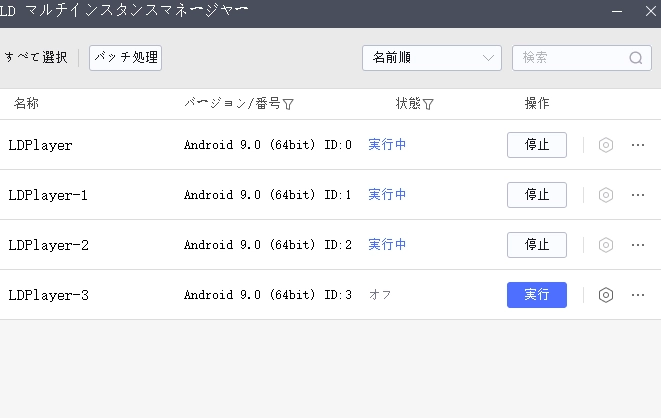Open the バッチ処理 batch menu
This screenshot has width=661, height=418.
tap(125, 58)
